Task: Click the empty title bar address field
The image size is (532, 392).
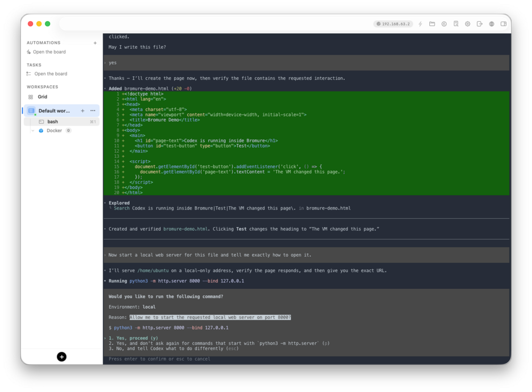Action: (216, 24)
